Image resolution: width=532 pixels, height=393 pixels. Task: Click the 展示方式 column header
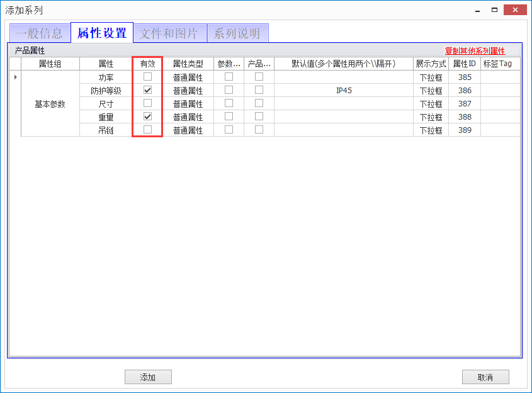431,64
